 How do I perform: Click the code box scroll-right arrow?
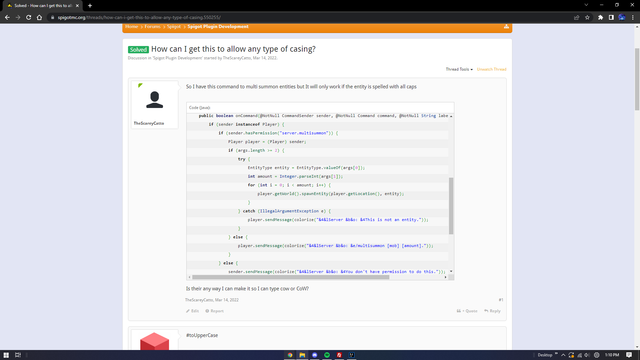(x=445, y=277)
